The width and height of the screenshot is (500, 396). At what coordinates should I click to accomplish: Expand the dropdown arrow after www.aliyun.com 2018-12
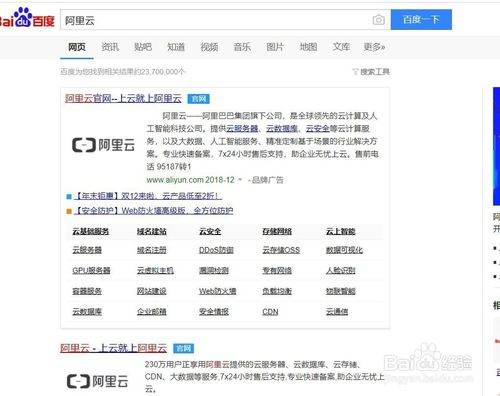pyautogui.click(x=240, y=180)
